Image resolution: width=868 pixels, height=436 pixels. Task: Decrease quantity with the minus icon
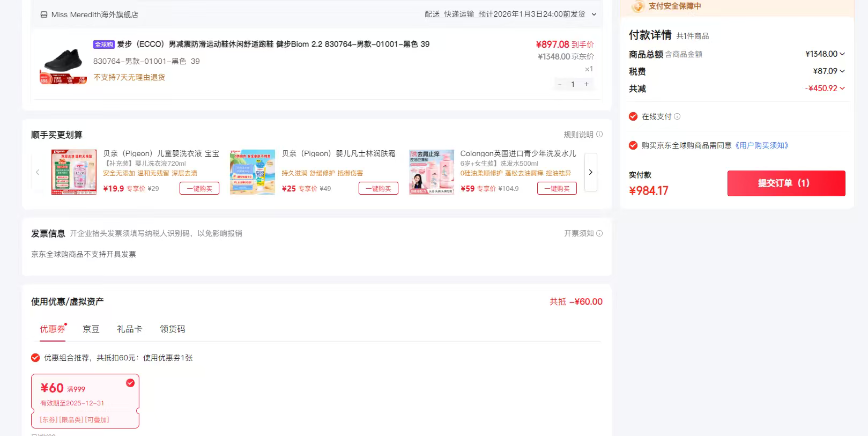pyautogui.click(x=560, y=84)
